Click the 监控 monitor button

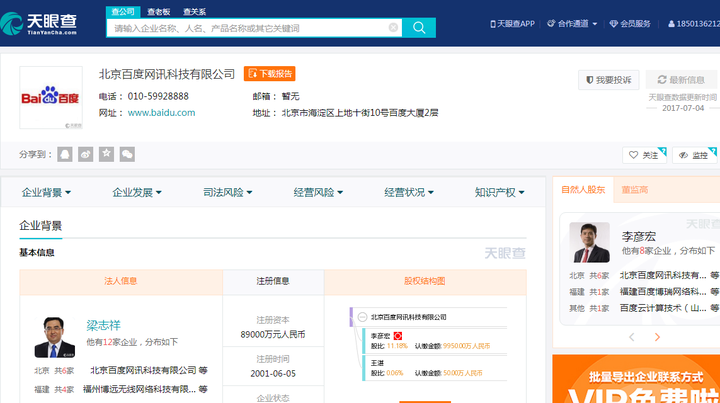(x=694, y=155)
